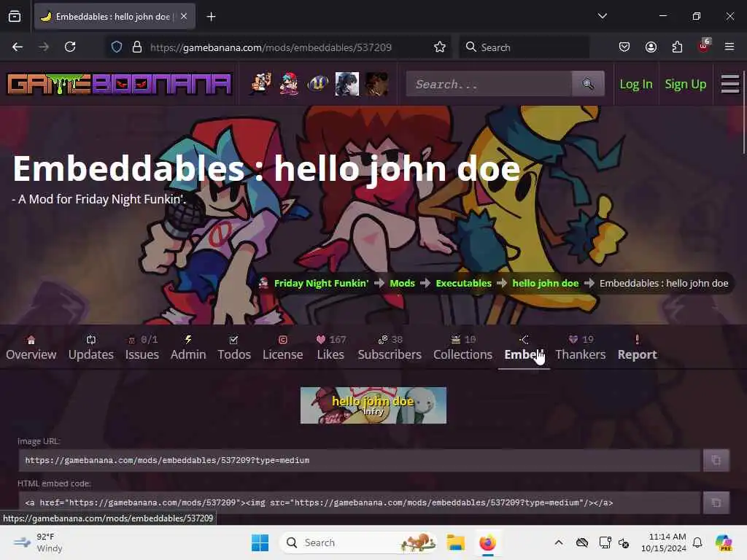Open File Explorer from the taskbar
This screenshot has height=560, width=747.
pyautogui.click(x=455, y=542)
